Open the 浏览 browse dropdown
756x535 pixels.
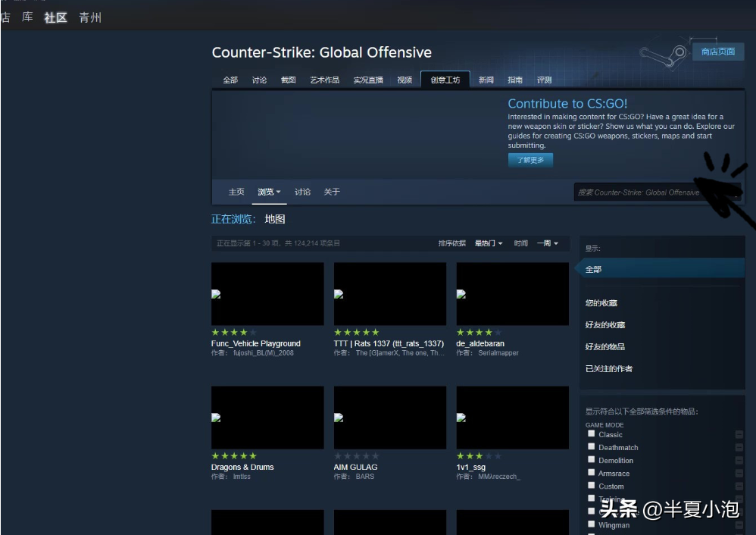269,192
